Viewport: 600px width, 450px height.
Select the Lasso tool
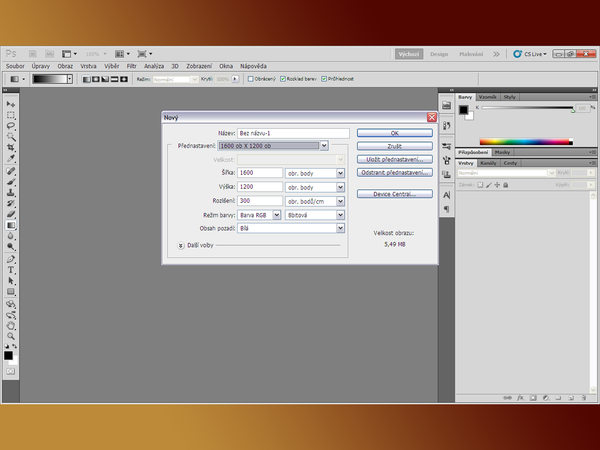tap(11, 126)
